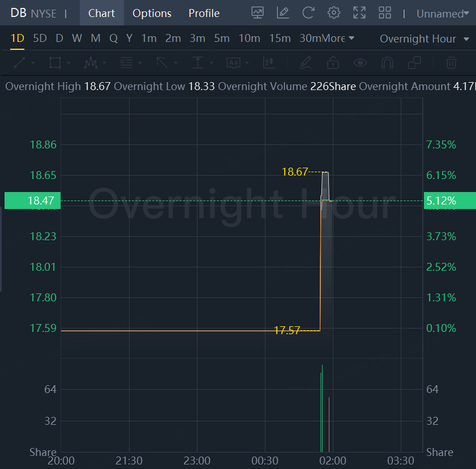This screenshot has width=476, height=469.
Task: Open the multi-chart grid layout
Action: point(385,13)
